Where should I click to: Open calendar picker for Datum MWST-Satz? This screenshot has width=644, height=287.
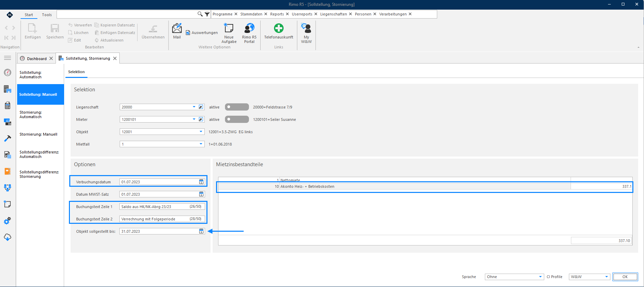[x=201, y=194]
